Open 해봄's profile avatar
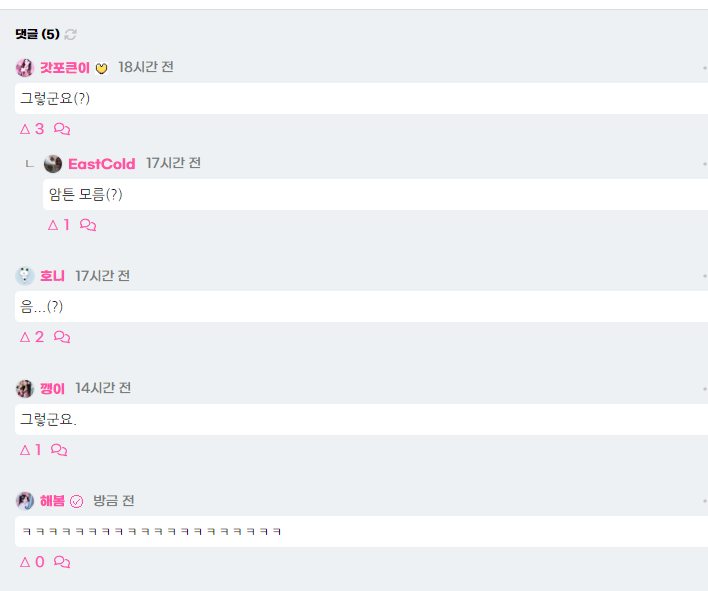708x591 pixels. 25,501
